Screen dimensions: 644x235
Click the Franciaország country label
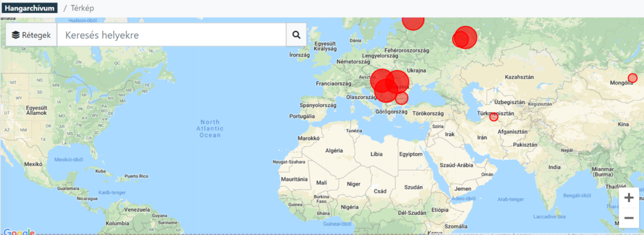333,83
